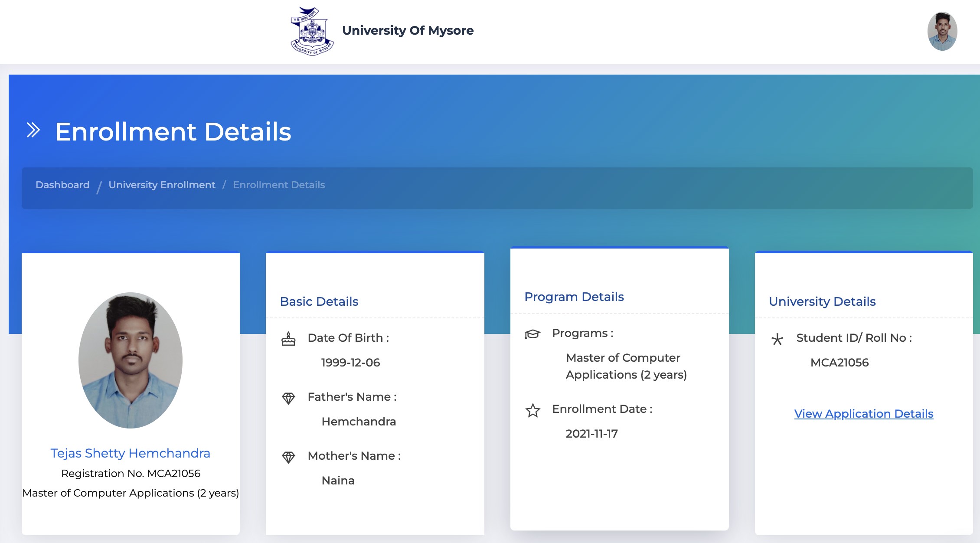Screen dimensions: 980x543
Task: Click the large student profile photo
Action: [x=131, y=360]
